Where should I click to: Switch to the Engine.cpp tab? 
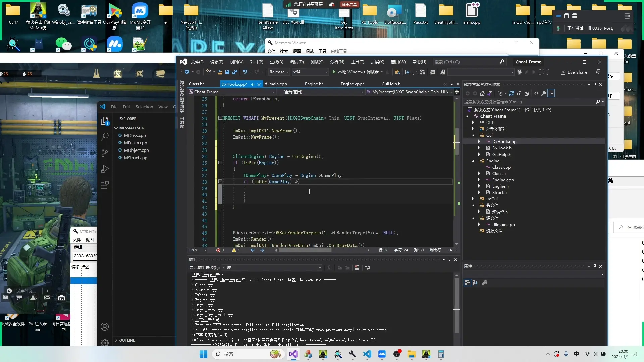click(352, 84)
